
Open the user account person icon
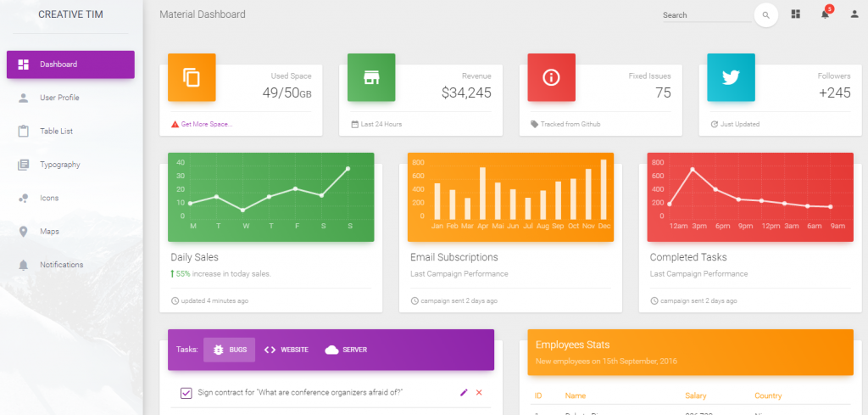[x=854, y=14]
